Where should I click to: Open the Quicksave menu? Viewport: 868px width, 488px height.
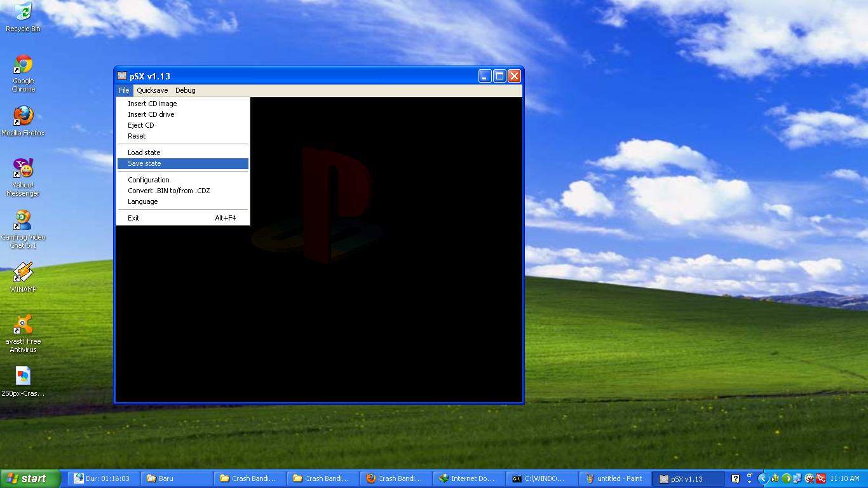153,90
